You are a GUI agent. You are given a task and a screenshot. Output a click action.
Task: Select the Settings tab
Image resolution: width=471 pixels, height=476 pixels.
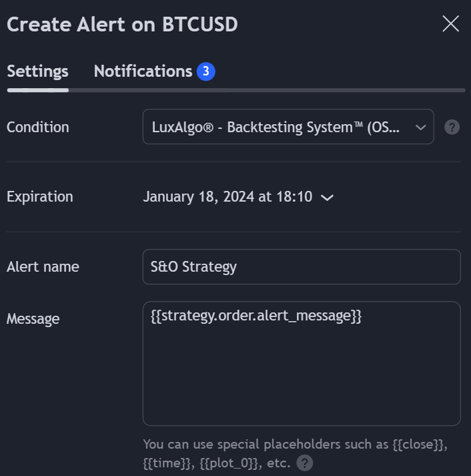click(x=37, y=71)
